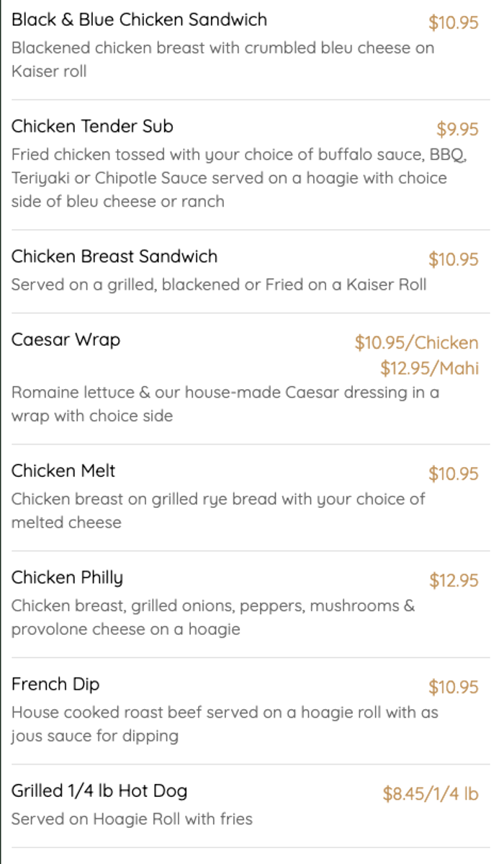Click the Black & Blue sandwich $10.95 price

(x=454, y=22)
